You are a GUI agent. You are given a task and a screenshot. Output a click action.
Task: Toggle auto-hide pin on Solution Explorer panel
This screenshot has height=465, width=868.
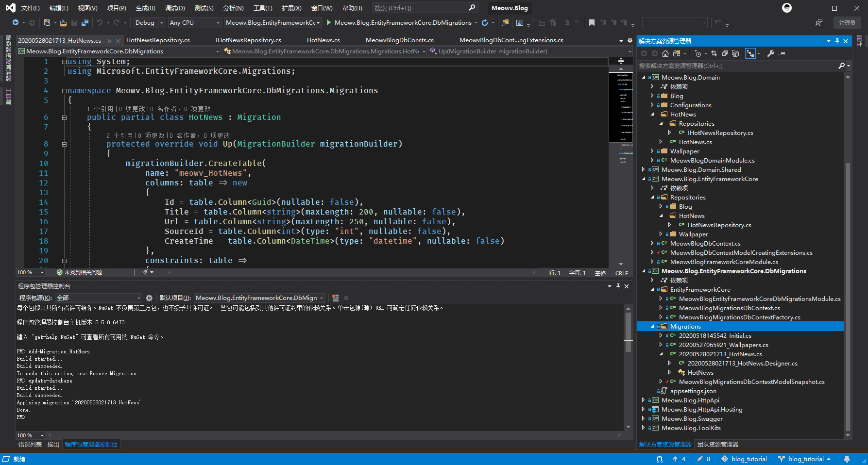pyautogui.click(x=837, y=41)
